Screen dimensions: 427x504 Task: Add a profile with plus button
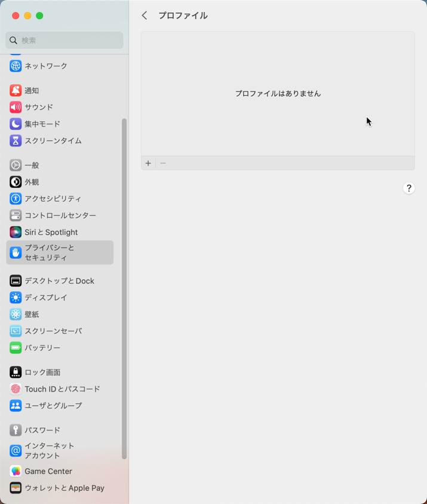(x=148, y=163)
